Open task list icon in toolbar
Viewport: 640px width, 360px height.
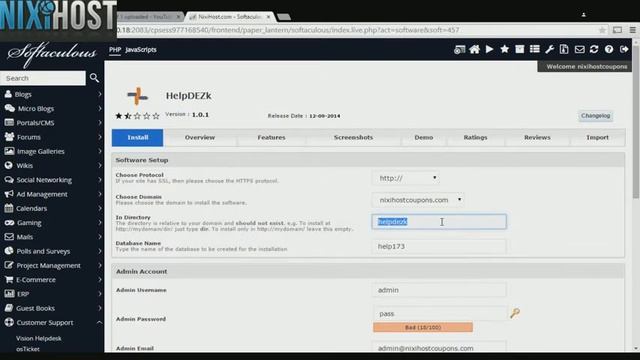[535, 49]
